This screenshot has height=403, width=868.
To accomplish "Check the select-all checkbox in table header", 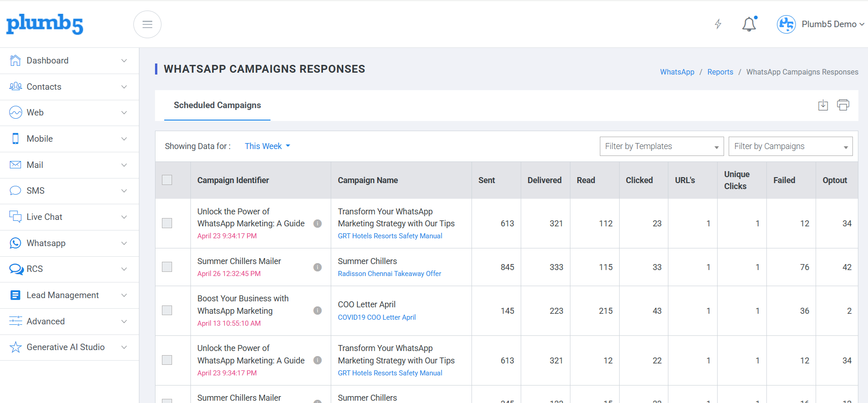I will (167, 180).
